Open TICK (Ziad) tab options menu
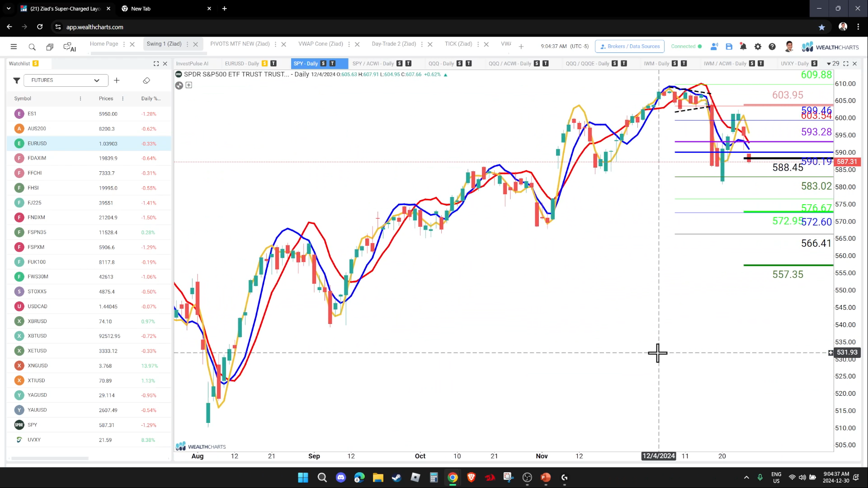Screen dimensions: 868x488 pos(478,44)
